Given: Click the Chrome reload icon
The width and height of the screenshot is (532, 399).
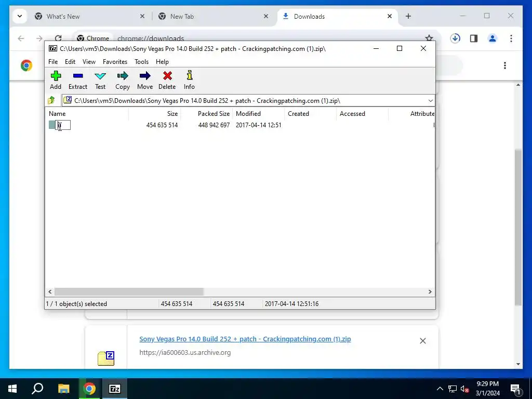Looking at the screenshot, I should (58, 38).
